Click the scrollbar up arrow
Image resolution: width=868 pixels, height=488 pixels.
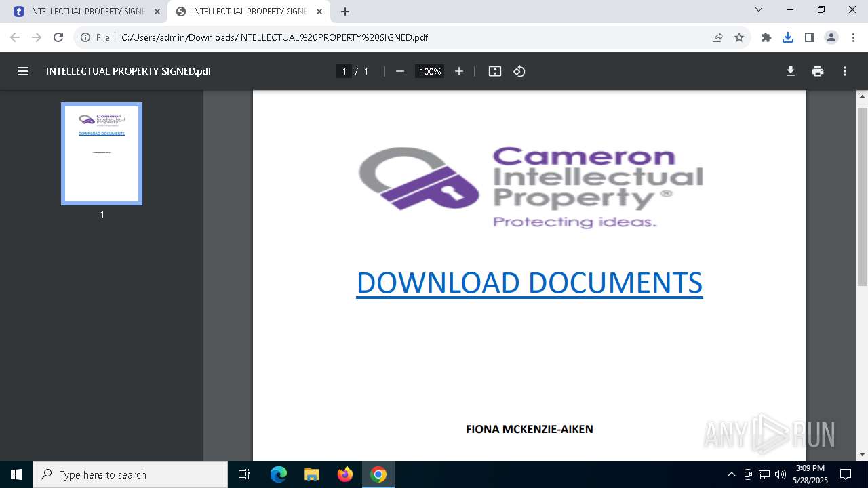coord(862,96)
